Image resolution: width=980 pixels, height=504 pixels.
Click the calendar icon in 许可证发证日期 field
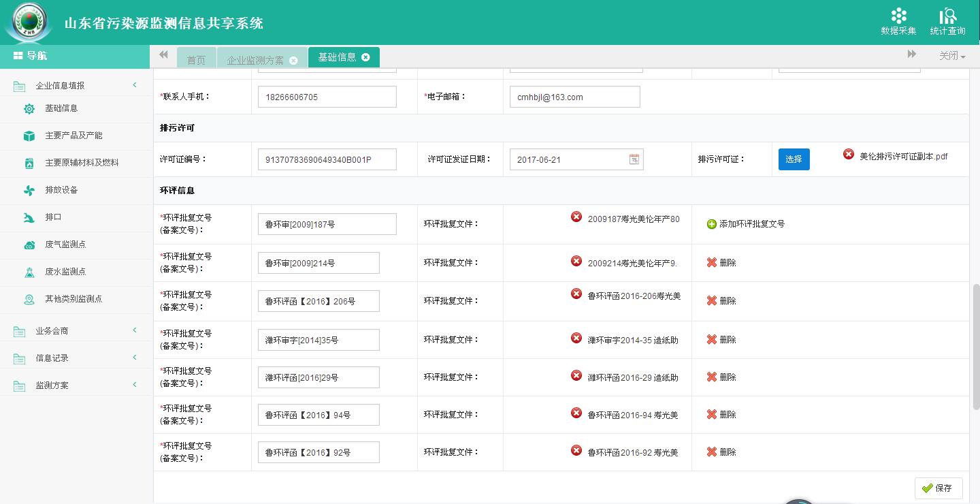634,159
